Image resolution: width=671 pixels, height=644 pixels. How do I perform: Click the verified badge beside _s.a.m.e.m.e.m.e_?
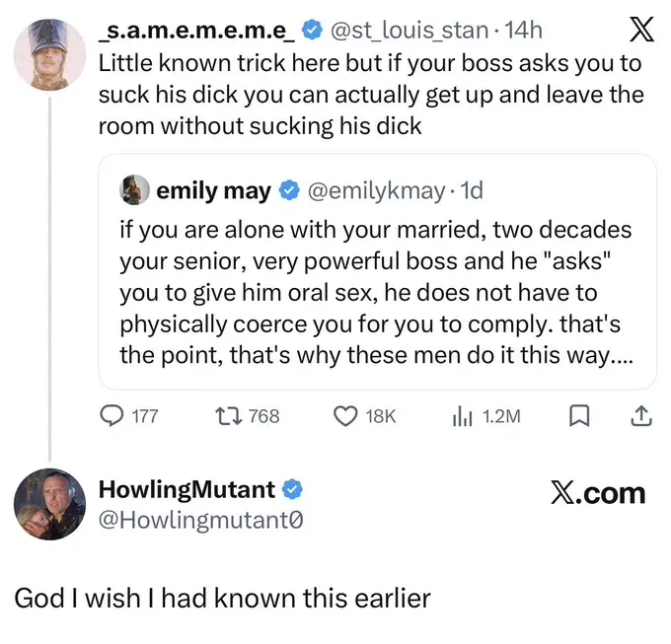click(310, 31)
